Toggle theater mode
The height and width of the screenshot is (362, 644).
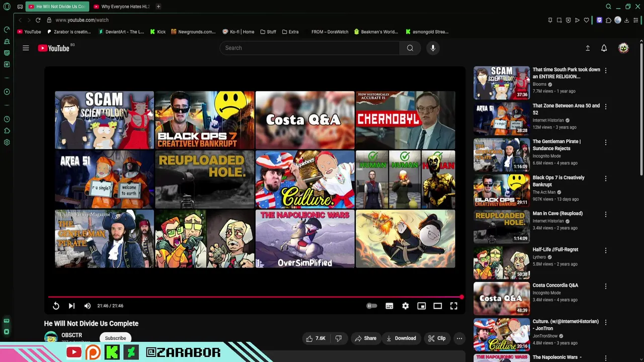(x=438, y=306)
